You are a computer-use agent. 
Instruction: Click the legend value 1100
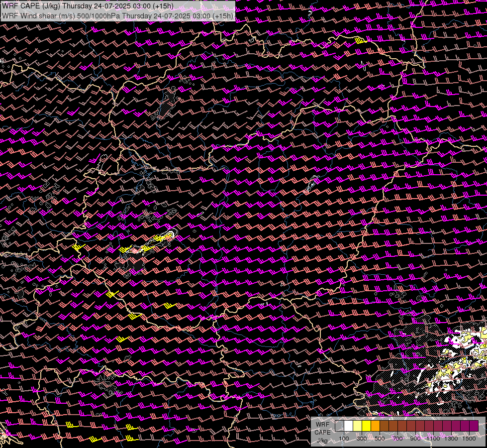(x=433, y=439)
